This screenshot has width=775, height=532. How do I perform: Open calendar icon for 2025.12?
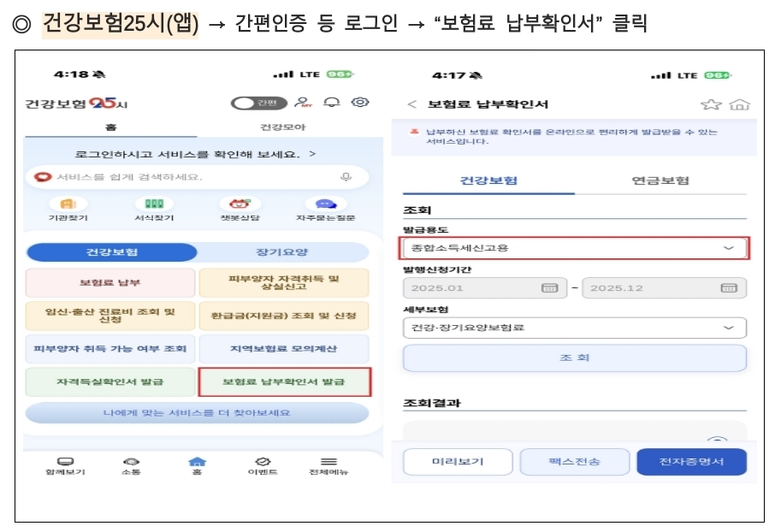729,287
